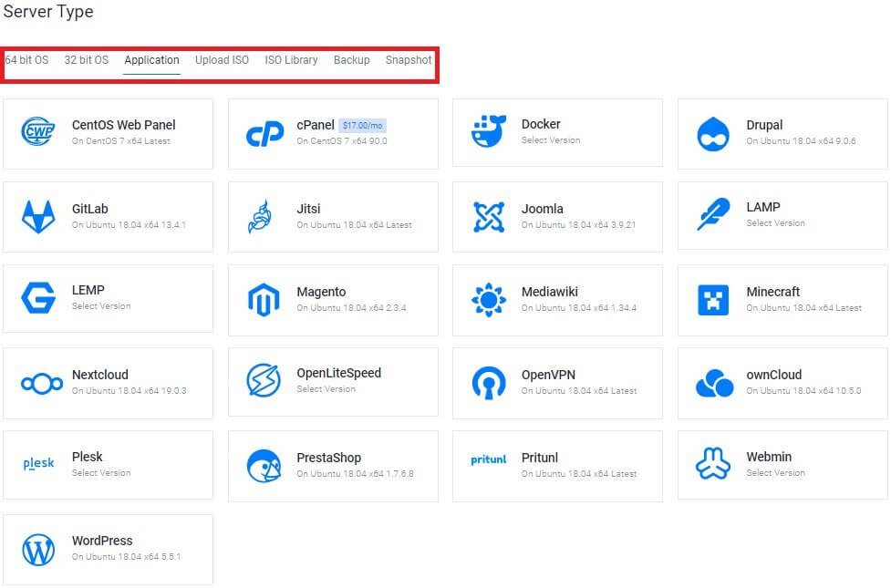891x588 pixels.
Task: Select the OpenLiteSpeed lightning icon
Action: pyautogui.click(x=264, y=380)
